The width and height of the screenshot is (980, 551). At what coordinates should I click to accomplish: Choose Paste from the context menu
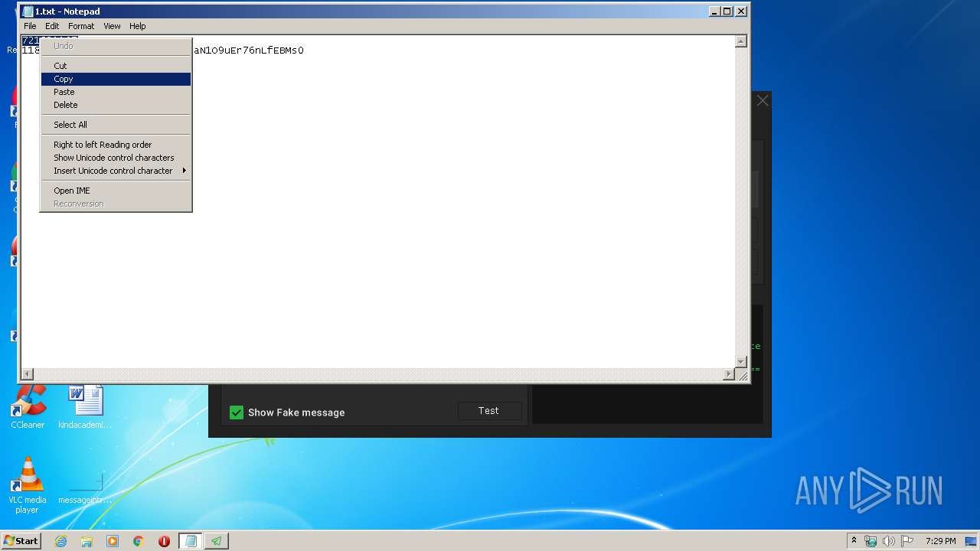click(116, 92)
